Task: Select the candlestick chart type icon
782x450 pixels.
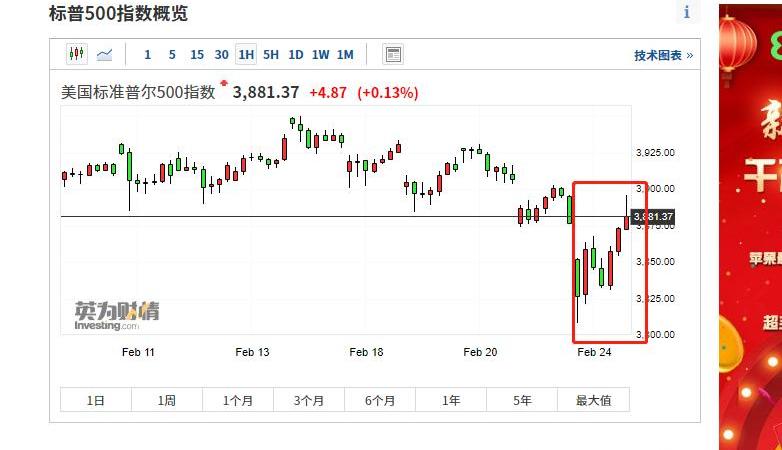Action: pyautogui.click(x=77, y=54)
